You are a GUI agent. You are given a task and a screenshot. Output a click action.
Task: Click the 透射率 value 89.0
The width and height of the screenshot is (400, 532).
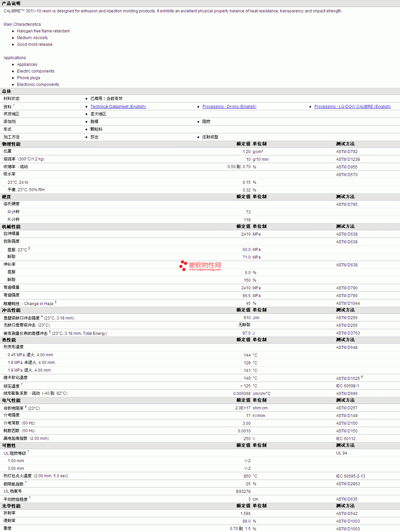(x=247, y=521)
